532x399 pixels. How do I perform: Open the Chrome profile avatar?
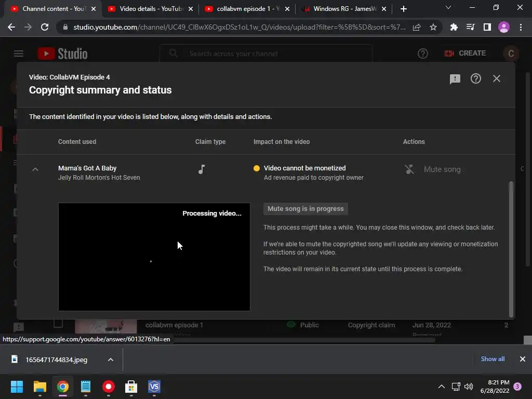point(504,27)
